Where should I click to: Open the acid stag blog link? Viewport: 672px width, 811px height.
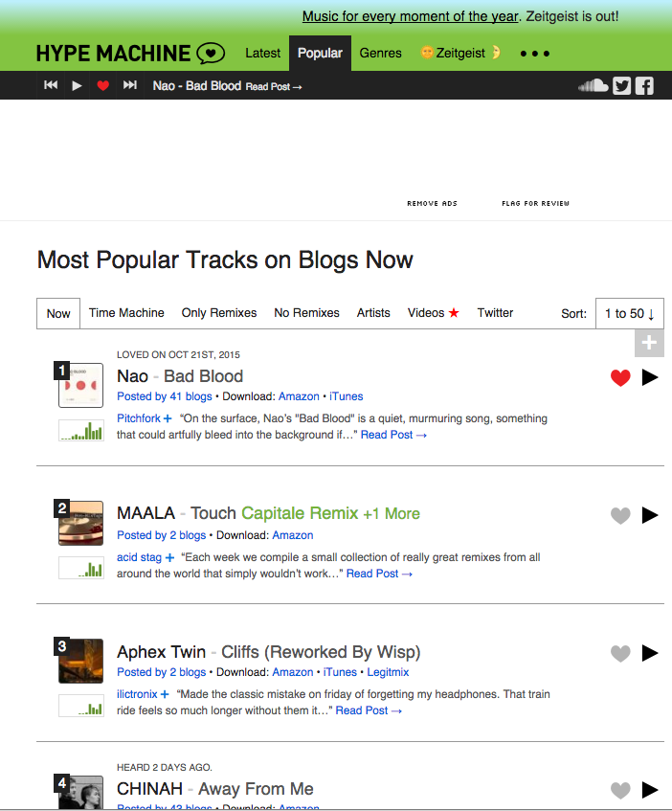(x=139, y=557)
